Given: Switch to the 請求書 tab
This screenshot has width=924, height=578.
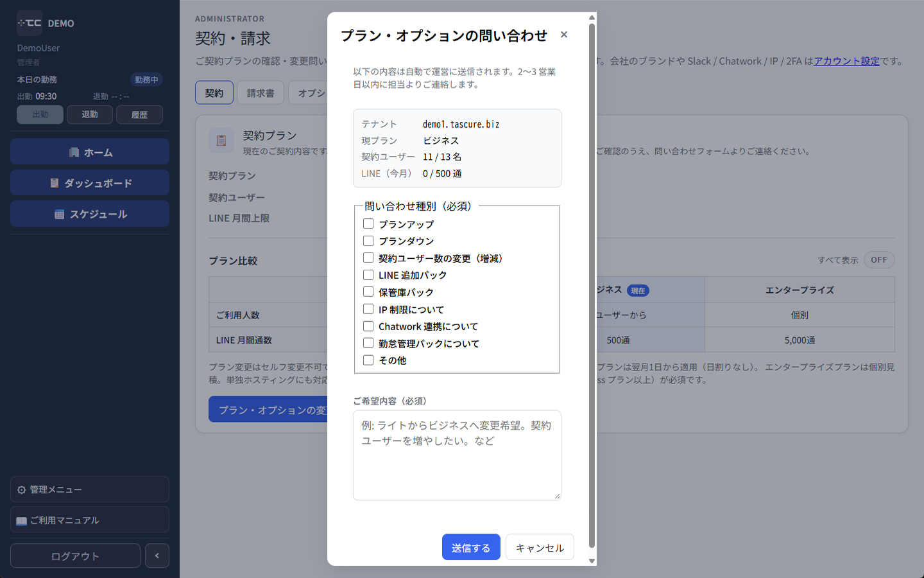Looking at the screenshot, I should [261, 92].
